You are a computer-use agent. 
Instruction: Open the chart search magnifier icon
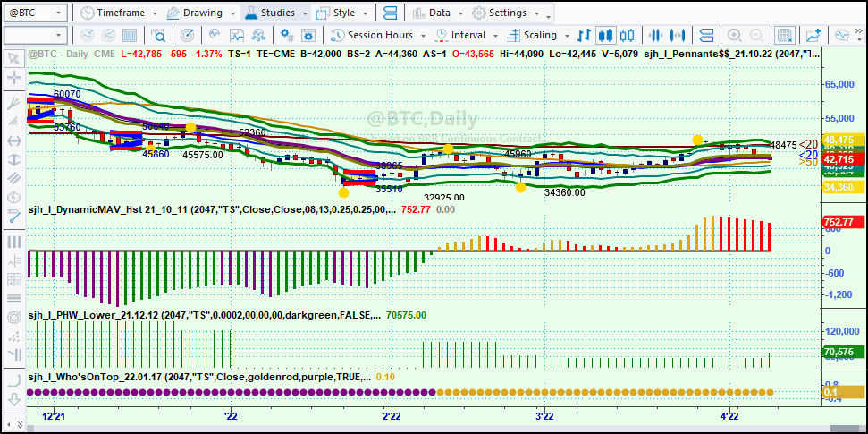pos(159,36)
